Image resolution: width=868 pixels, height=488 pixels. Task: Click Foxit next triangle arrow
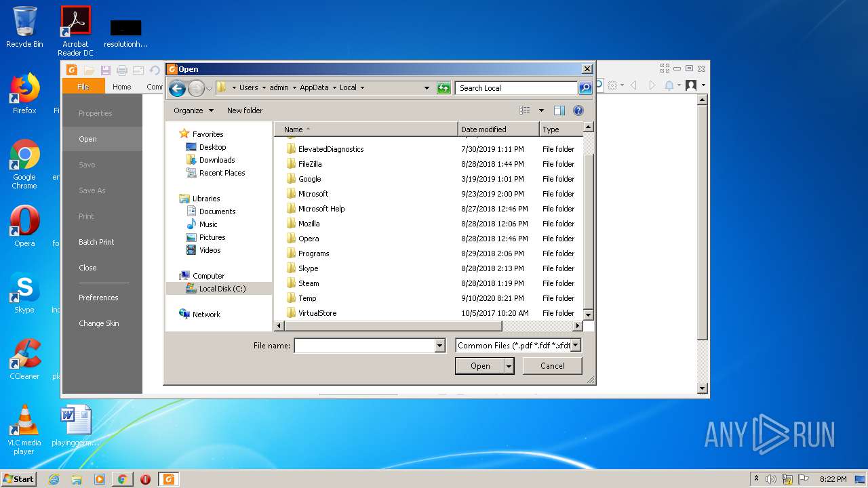652,85
